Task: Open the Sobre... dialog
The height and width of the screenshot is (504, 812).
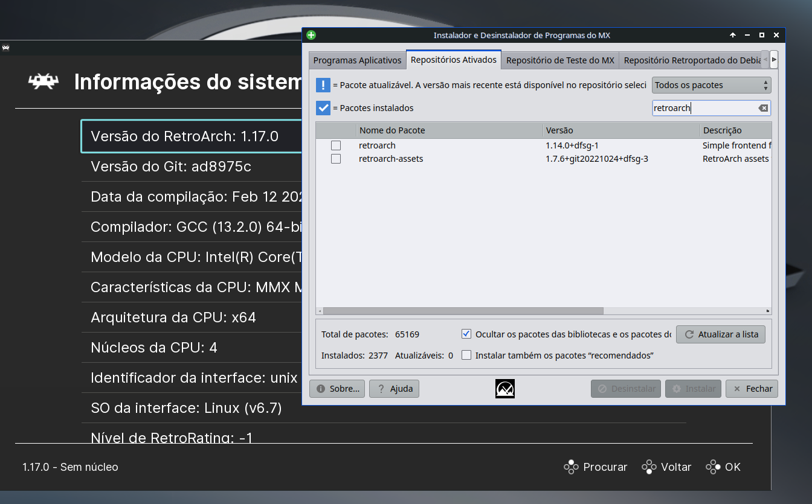Action: click(338, 389)
